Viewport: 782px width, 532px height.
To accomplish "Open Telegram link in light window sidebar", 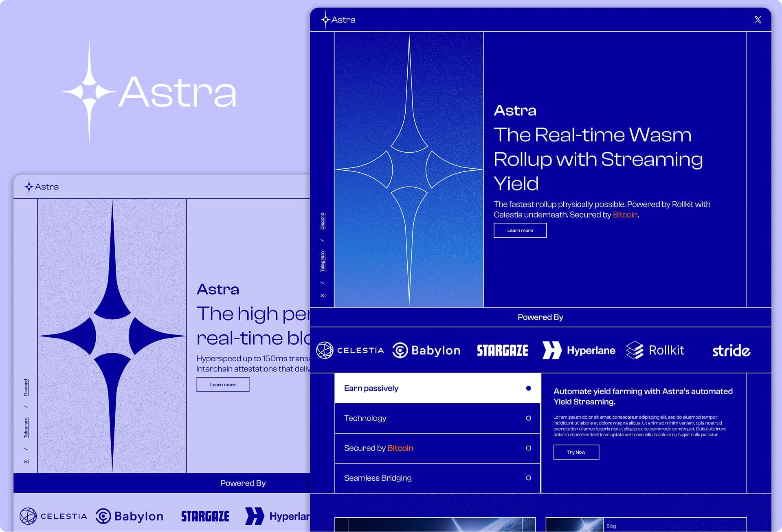I will [x=26, y=428].
